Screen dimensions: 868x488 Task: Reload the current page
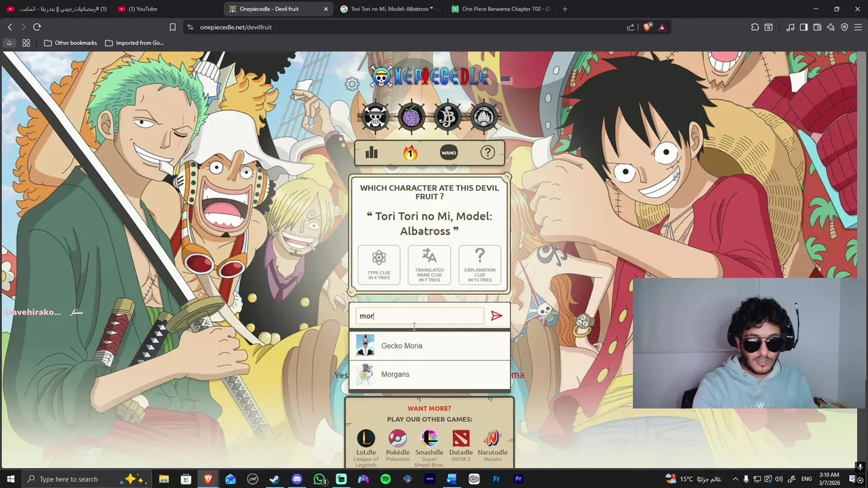37,27
